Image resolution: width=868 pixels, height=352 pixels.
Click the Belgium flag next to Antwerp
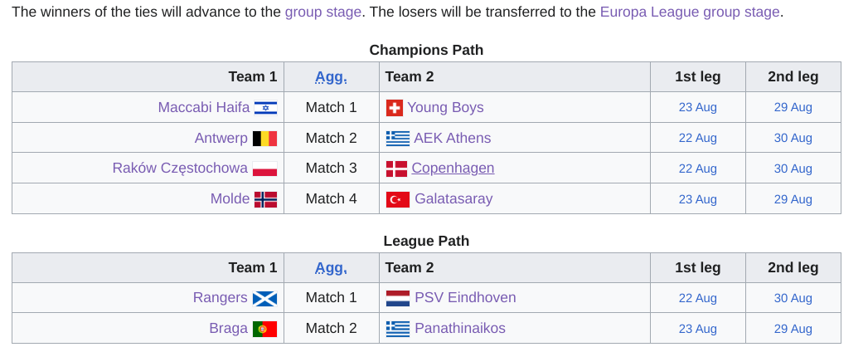tap(264, 138)
